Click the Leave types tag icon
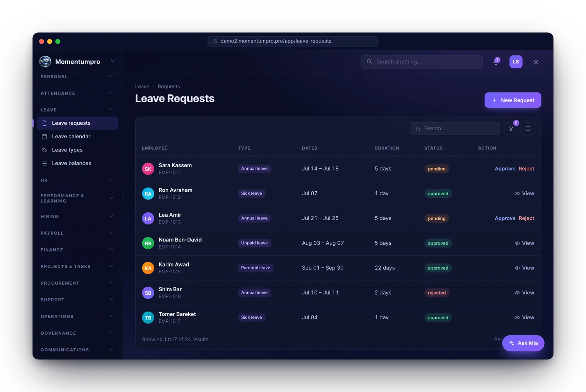The height and width of the screenshot is (392, 586). 45,150
